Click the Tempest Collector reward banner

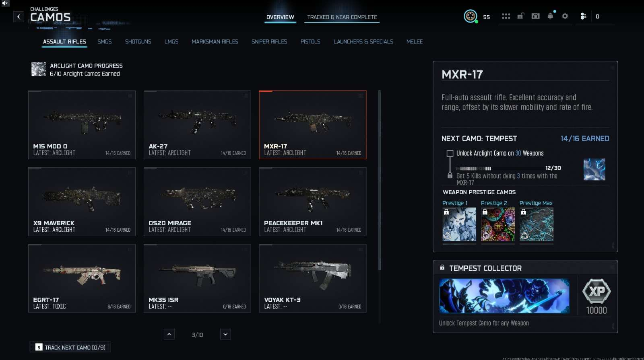click(504, 296)
